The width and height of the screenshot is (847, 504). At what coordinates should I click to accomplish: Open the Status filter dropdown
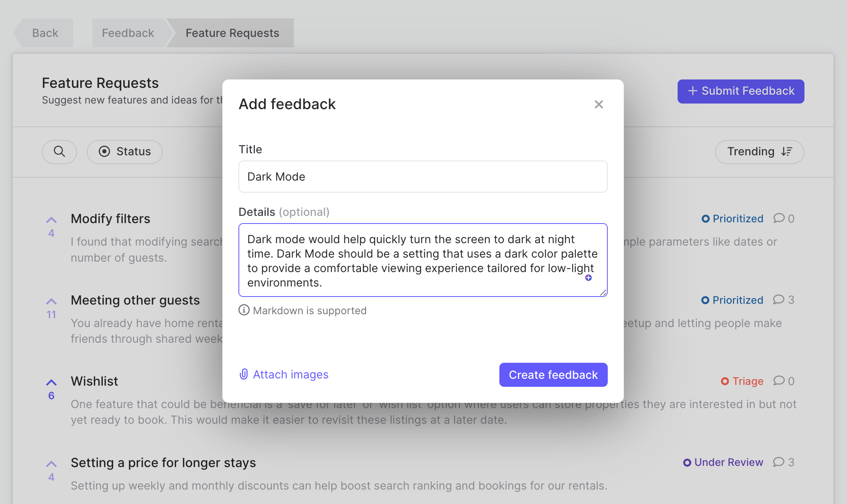pos(124,152)
